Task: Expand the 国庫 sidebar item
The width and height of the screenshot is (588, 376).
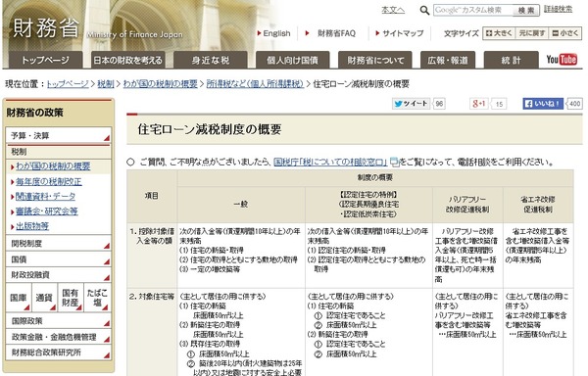Action: tap(19, 298)
